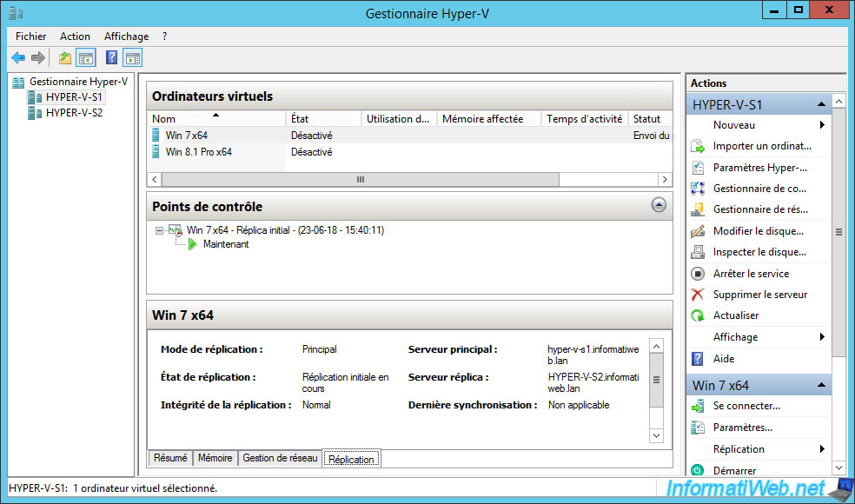The height and width of the screenshot is (504, 855).
Task: Select HYPER-V-S2 server in tree
Action: coord(74,113)
